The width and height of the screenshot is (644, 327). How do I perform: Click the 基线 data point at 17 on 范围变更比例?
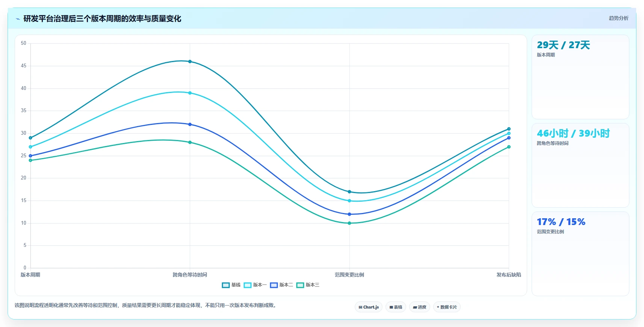click(349, 192)
